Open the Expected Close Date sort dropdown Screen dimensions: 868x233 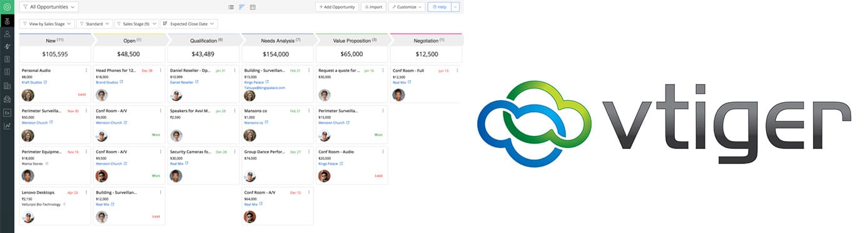(x=189, y=24)
